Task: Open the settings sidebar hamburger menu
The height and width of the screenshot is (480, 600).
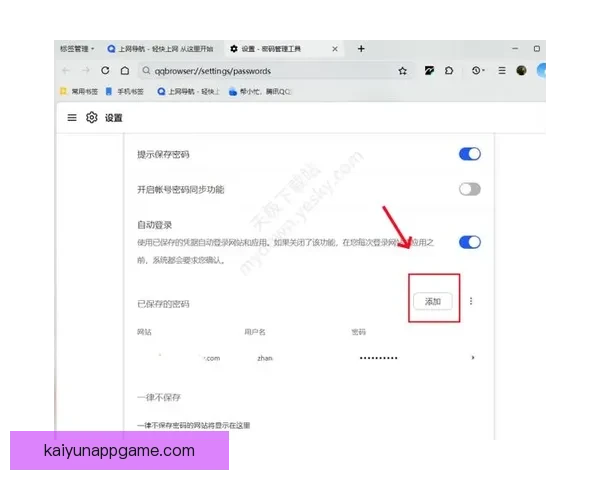Action: 72,118
